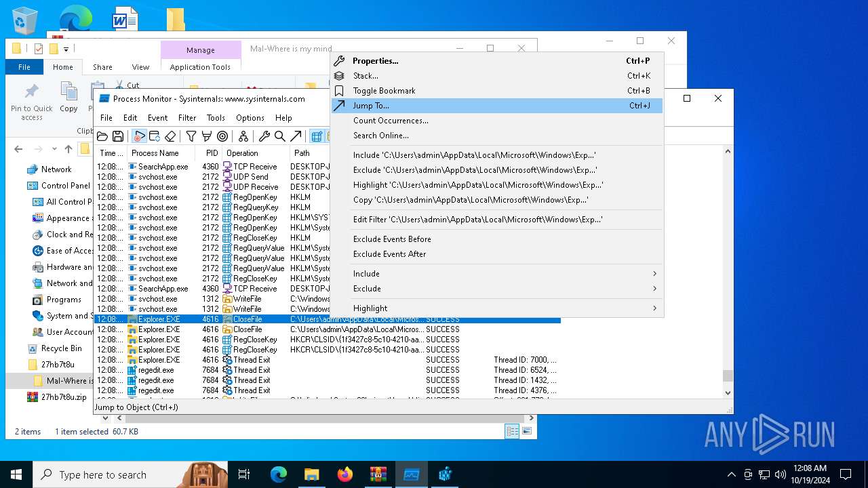Click the Save floppy-disk icon in Process Monitor
This screenshot has width=868, height=488.
117,136
